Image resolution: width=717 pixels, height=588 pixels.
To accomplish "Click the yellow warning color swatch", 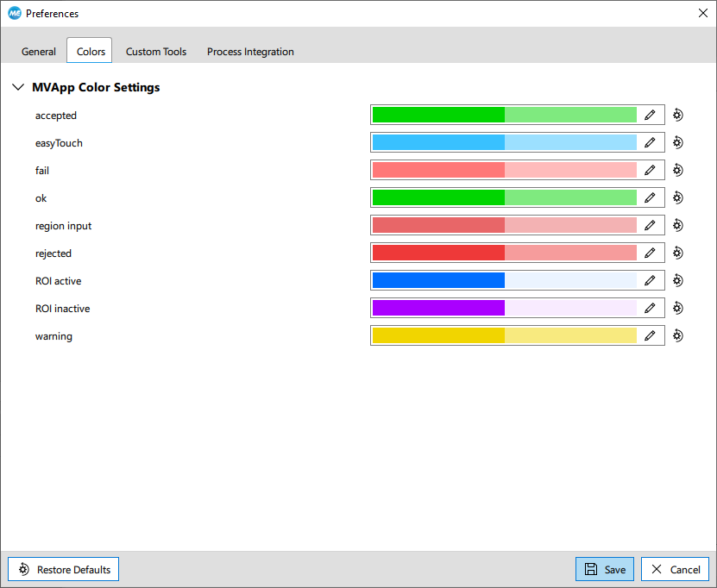I will (438, 335).
